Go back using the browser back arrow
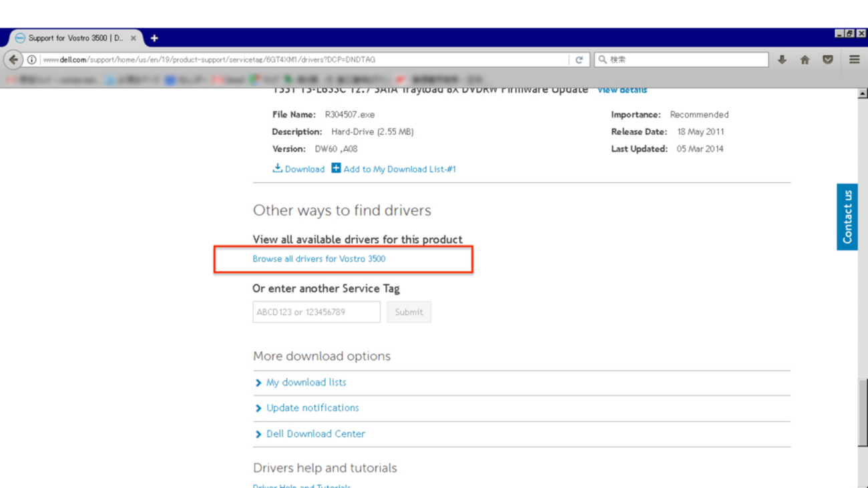868x488 pixels. [13, 59]
